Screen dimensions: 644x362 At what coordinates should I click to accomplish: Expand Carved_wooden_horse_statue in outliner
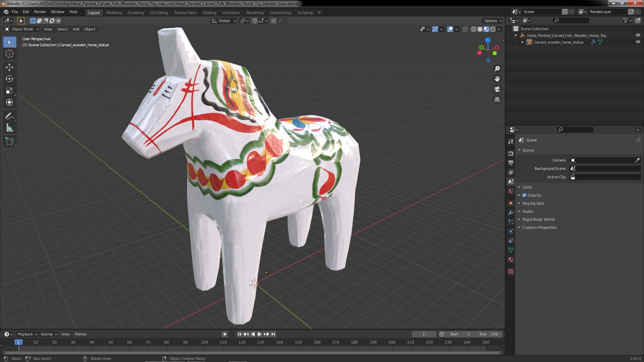pos(522,42)
